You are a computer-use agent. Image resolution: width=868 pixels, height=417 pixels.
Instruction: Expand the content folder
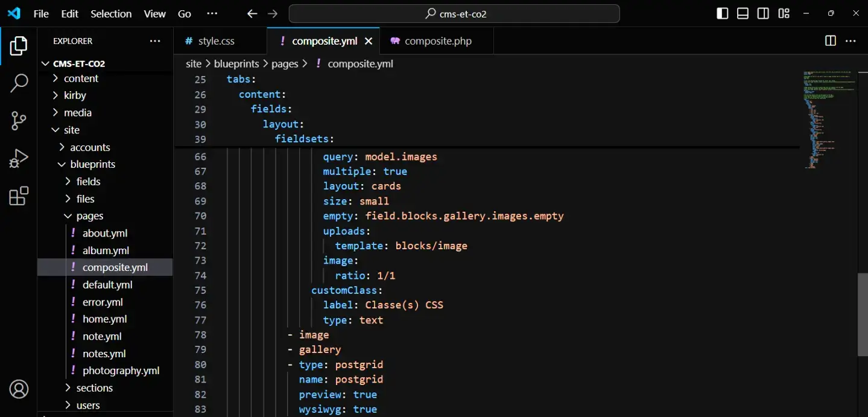click(x=106, y=78)
